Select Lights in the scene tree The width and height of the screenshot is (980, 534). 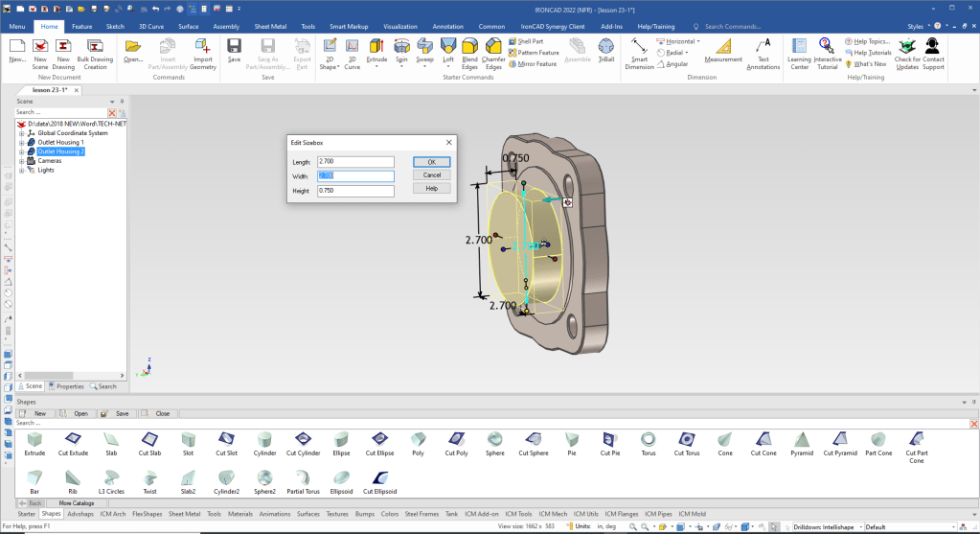[x=46, y=170]
